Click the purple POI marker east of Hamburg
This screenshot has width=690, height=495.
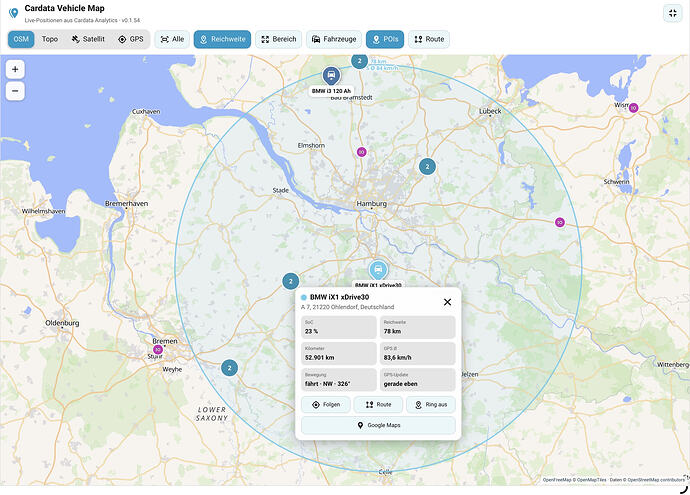560,222
